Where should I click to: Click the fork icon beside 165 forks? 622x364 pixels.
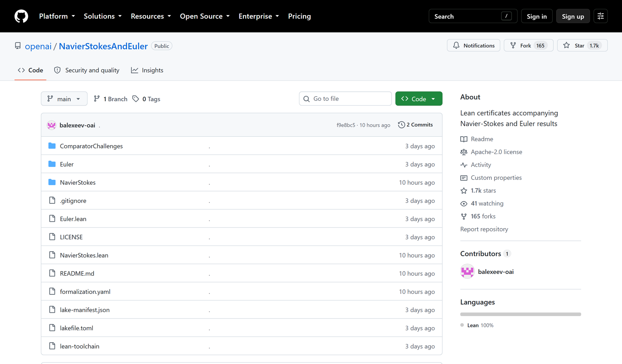[x=464, y=216]
